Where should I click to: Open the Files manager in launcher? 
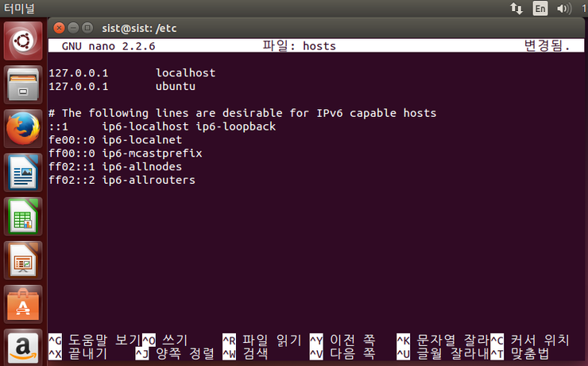(23, 84)
